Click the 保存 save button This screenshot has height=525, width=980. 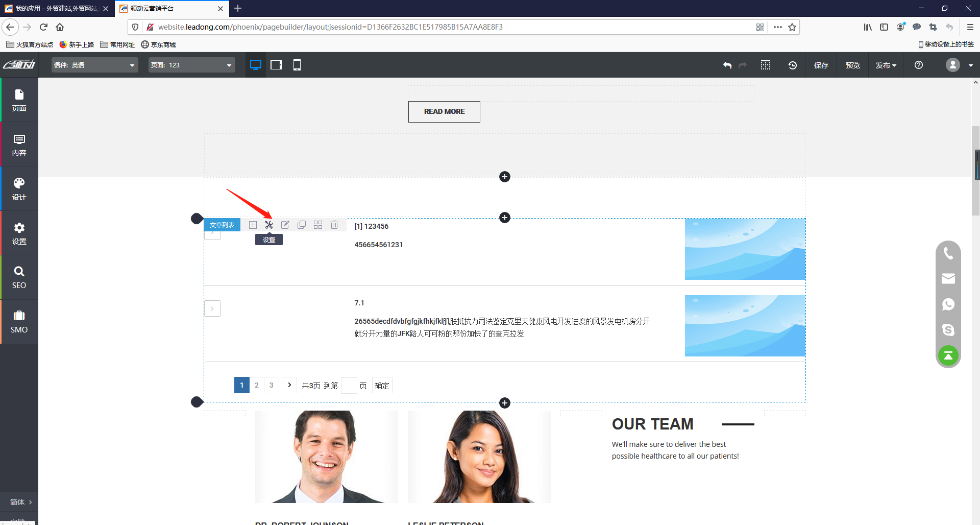click(x=821, y=65)
